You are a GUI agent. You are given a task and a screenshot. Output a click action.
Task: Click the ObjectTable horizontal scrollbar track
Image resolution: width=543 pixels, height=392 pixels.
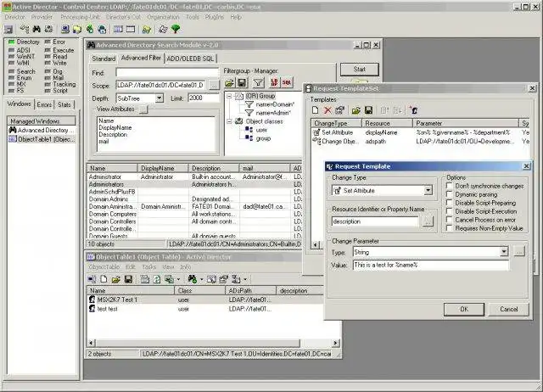click(316, 343)
